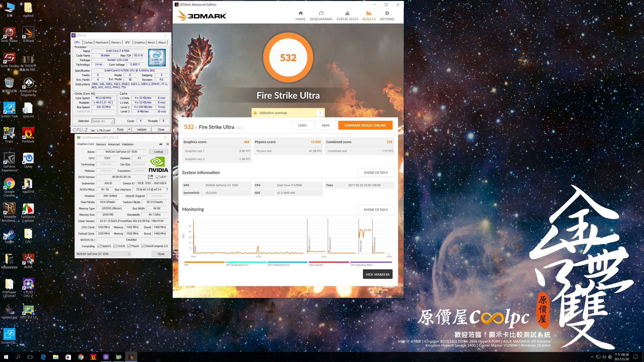This screenshot has height=362, width=644.
Task: Launch AURA desktop icon
Action: point(28,261)
